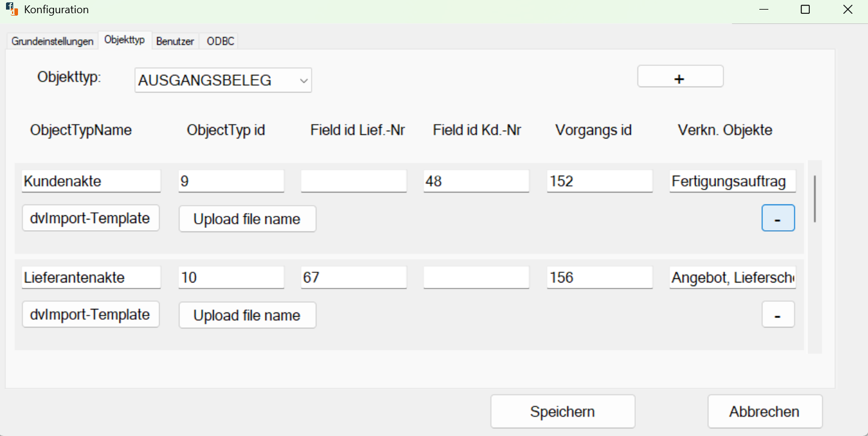
Task: Remove the Kundenakte entry using its minus button
Action: tap(778, 218)
